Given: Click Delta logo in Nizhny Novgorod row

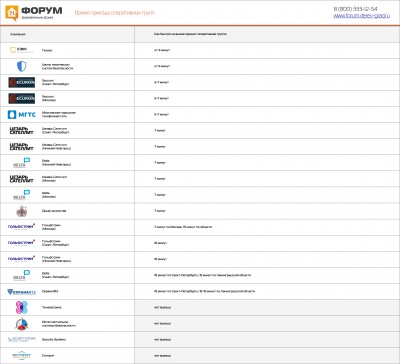Looking at the screenshot, I should [x=22, y=162].
